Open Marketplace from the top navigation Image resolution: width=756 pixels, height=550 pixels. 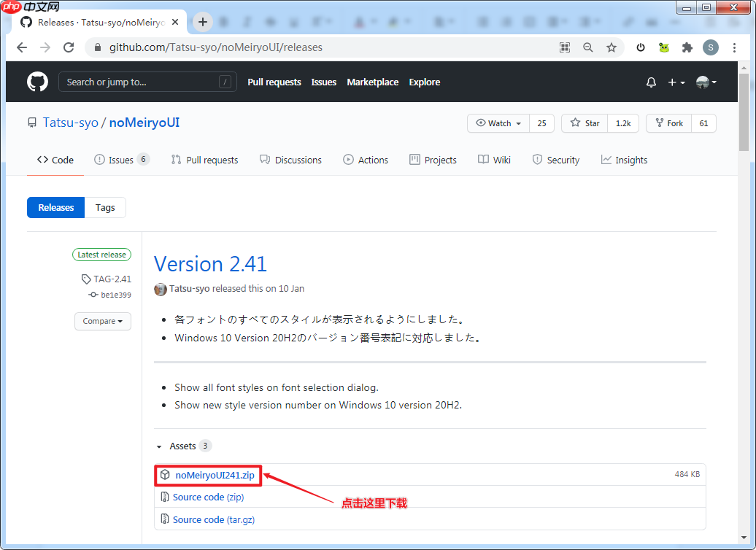[373, 82]
